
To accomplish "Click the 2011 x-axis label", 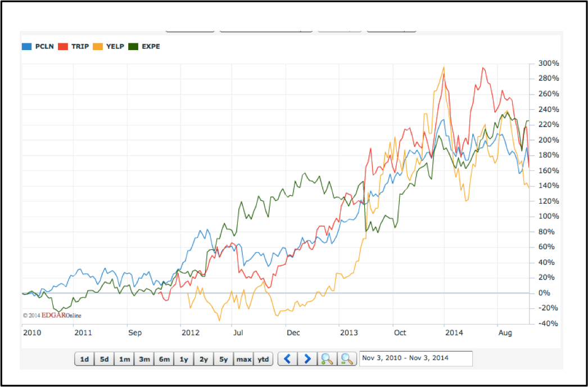I will tap(83, 333).
